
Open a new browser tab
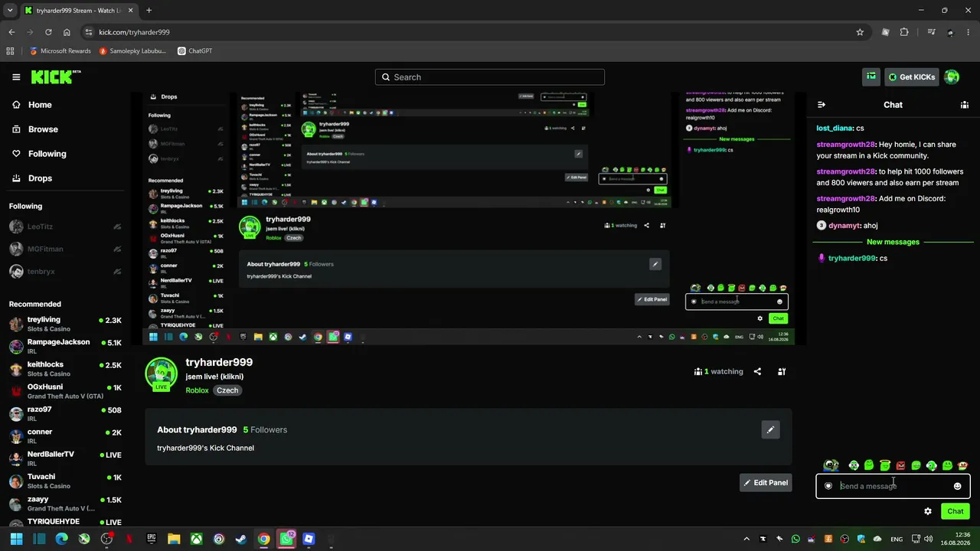tap(149, 11)
